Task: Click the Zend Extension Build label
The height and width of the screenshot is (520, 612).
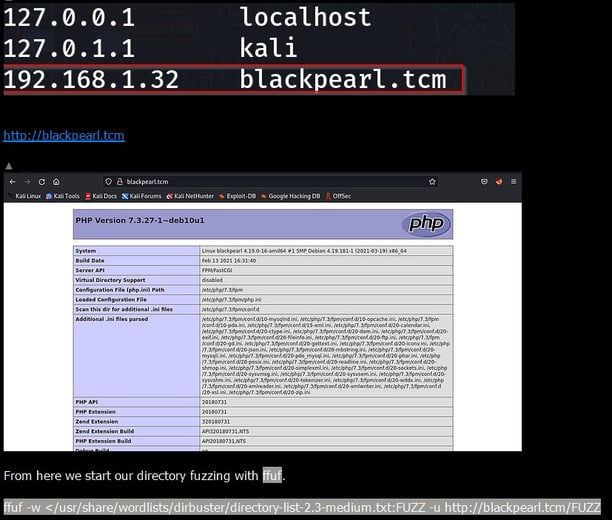Action: 105,431
